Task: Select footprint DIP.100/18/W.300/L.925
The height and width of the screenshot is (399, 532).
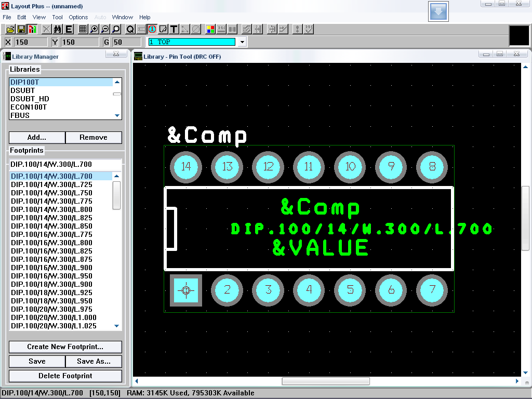Action: coord(61,292)
